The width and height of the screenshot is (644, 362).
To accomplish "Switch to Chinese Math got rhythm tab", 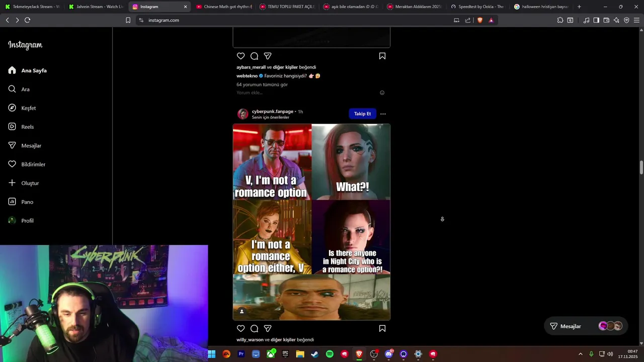I will pyautogui.click(x=224, y=7).
